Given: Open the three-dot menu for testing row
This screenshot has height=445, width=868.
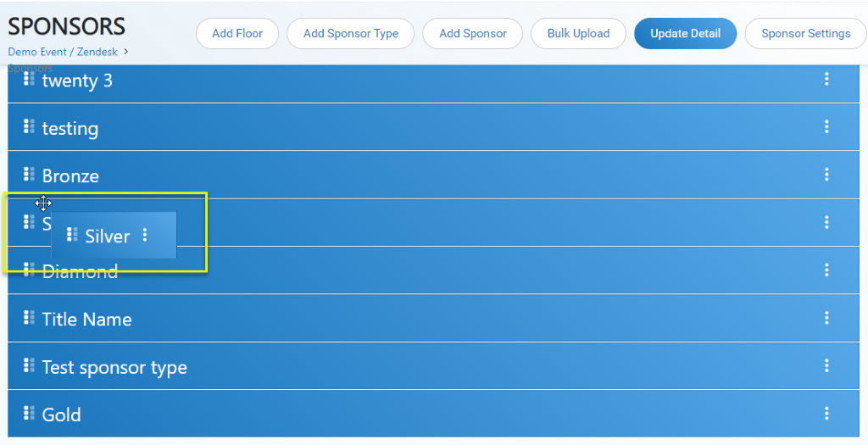Looking at the screenshot, I should (x=826, y=127).
